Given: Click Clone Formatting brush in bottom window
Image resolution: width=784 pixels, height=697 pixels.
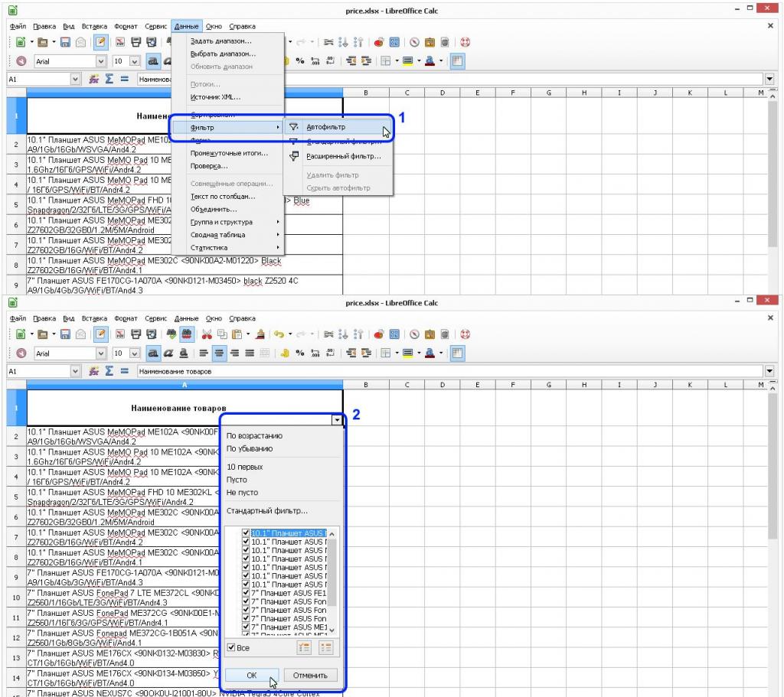Looking at the screenshot, I should (260, 334).
